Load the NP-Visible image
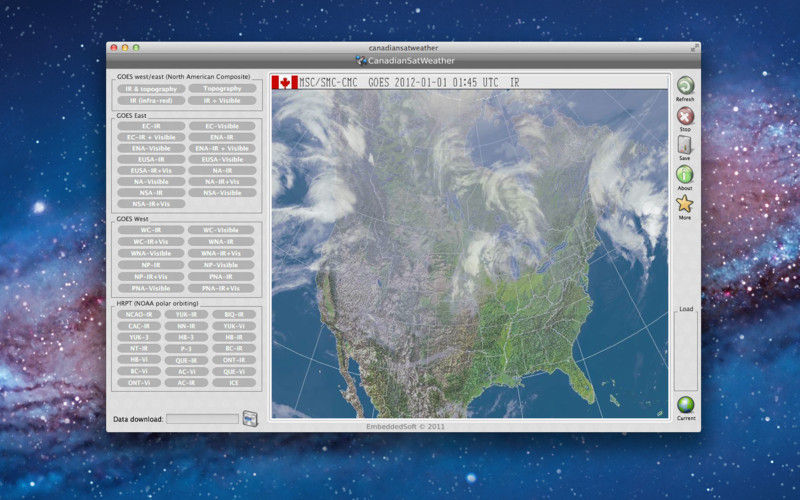Viewport: 800px width, 500px height. (x=221, y=265)
